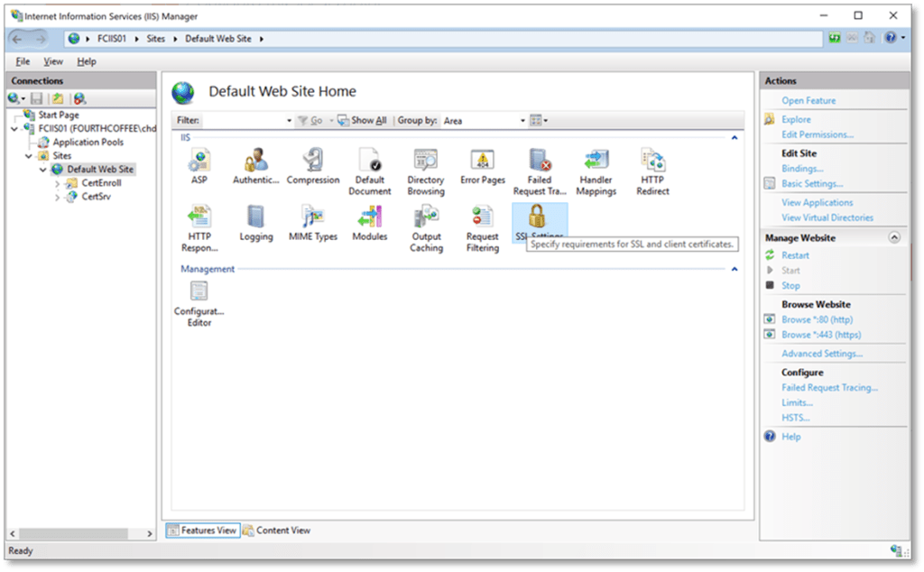
Task: Open the Configuration Editor icon
Action: (x=199, y=291)
